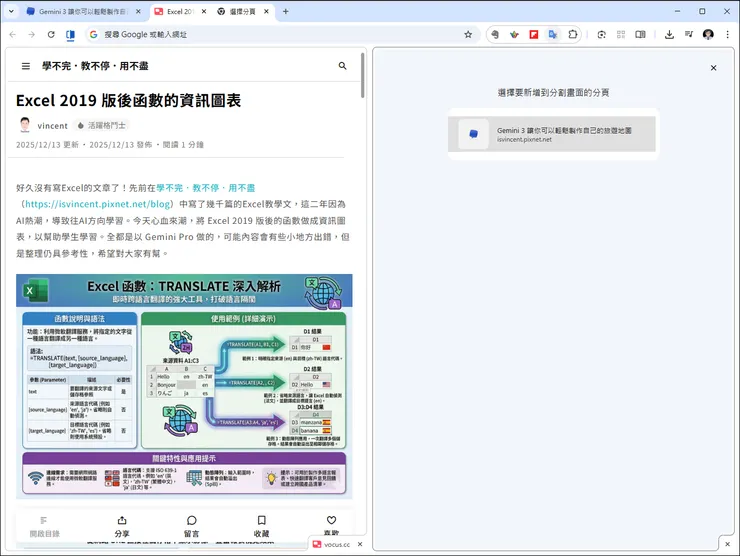Click the vocus.cc mini toolbar label
This screenshot has height=556, width=740.
coord(337,544)
